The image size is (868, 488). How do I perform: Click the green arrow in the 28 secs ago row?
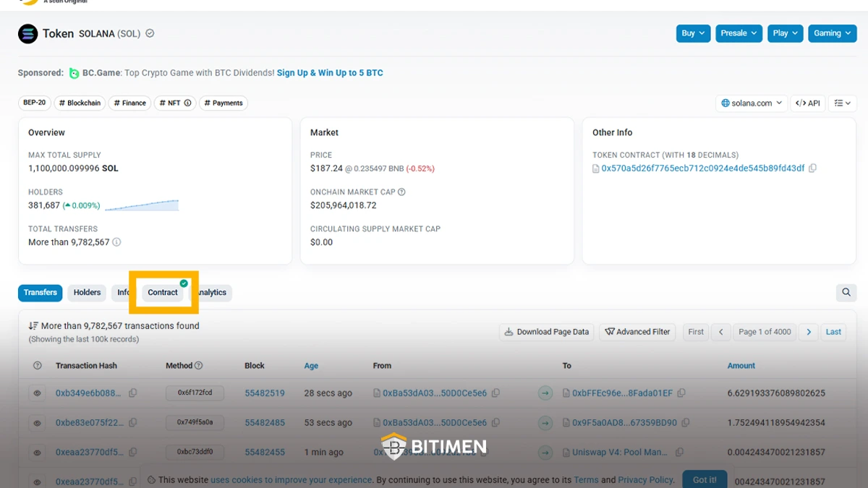click(x=545, y=393)
